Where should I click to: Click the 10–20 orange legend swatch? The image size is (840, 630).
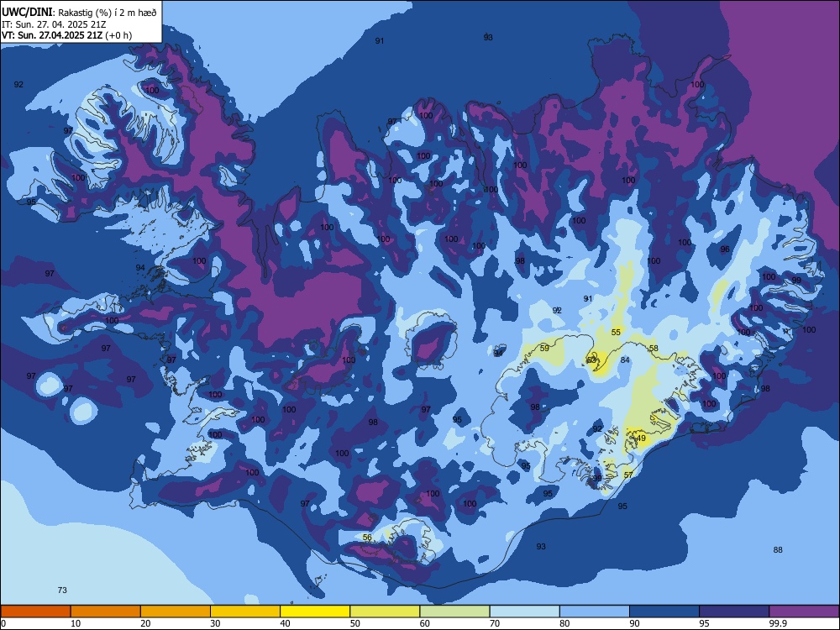click(106, 612)
